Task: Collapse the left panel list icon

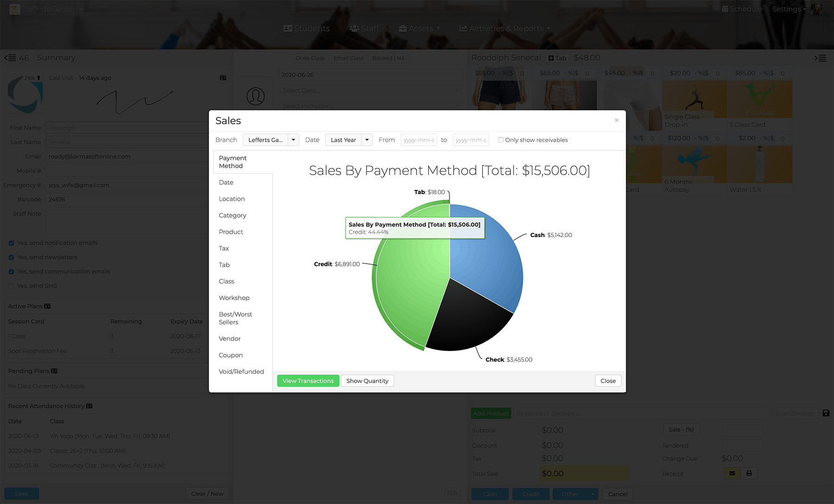Action: [x=10, y=58]
